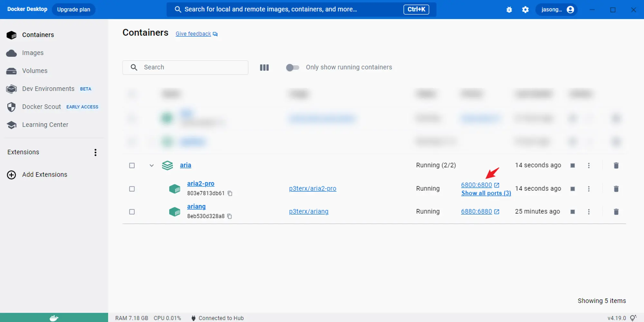Open the column display options icon
The width and height of the screenshot is (644, 322).
[x=264, y=68]
